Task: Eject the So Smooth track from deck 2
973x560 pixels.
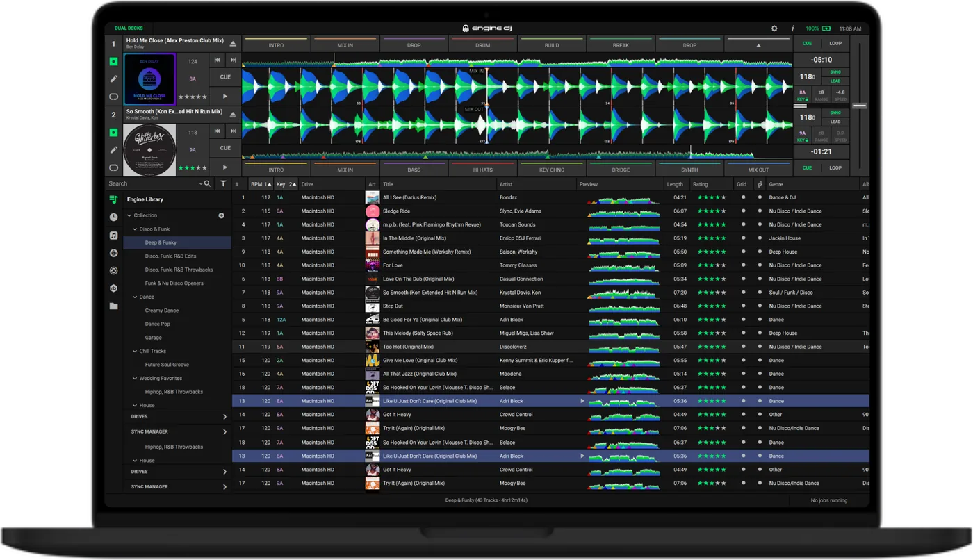Action: click(233, 115)
